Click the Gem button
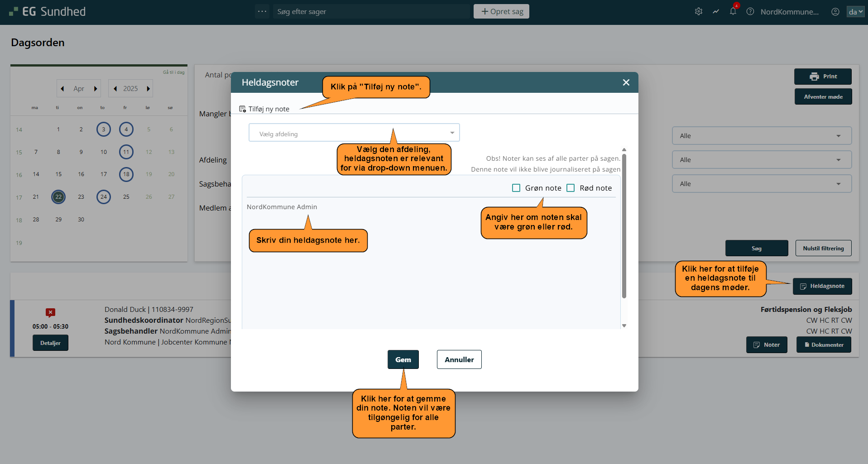 [x=403, y=359]
